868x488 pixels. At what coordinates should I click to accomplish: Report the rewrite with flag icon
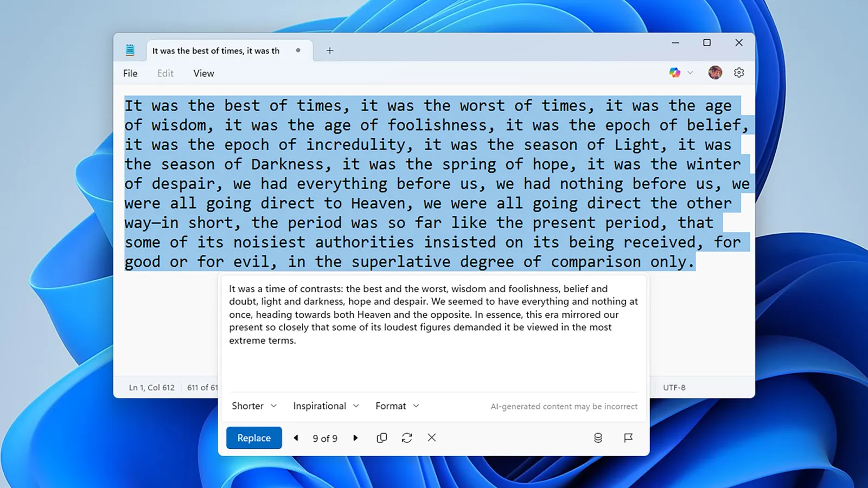pos(628,438)
